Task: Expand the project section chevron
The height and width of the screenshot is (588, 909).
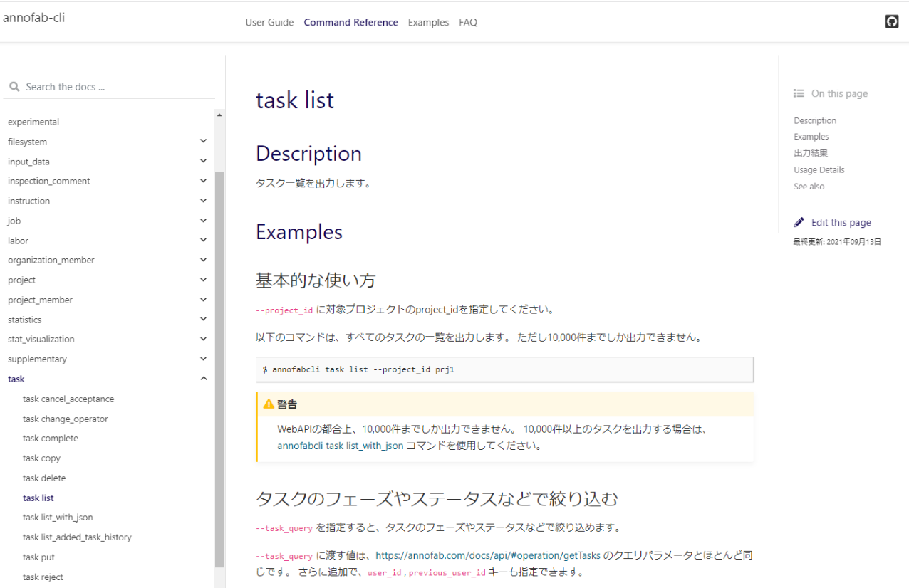Action: [x=204, y=280]
